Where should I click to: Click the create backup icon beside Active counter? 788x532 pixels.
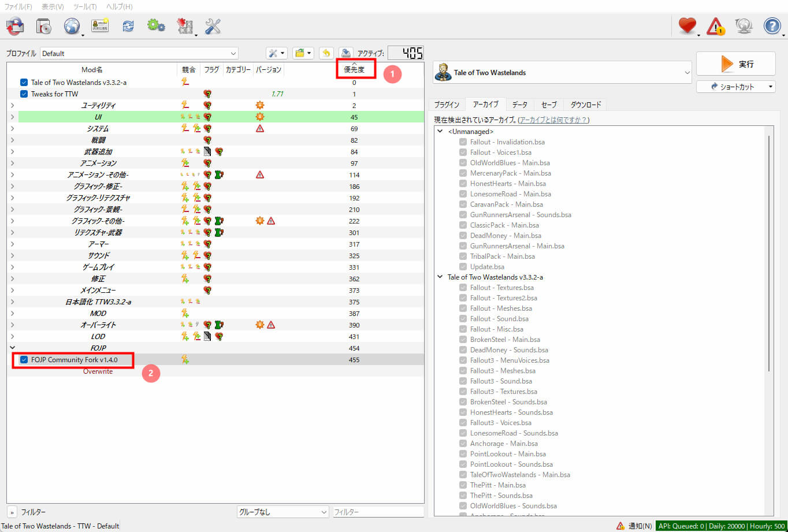345,53
